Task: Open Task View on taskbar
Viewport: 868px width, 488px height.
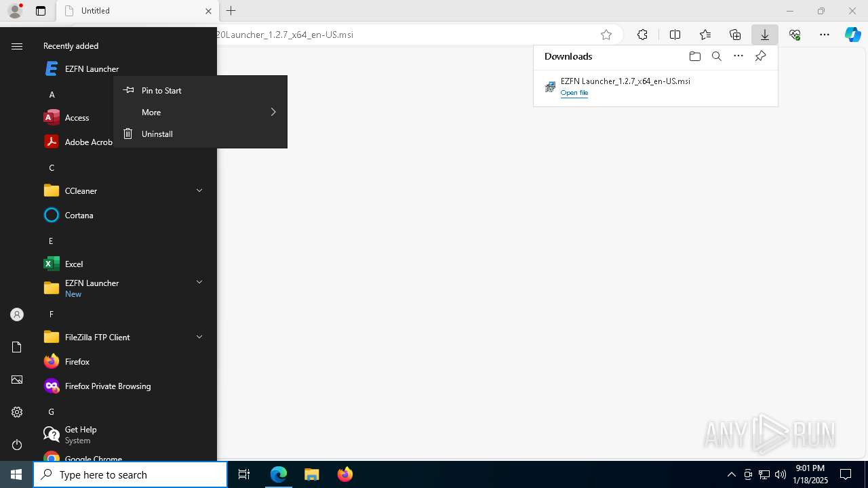Action: [x=244, y=474]
